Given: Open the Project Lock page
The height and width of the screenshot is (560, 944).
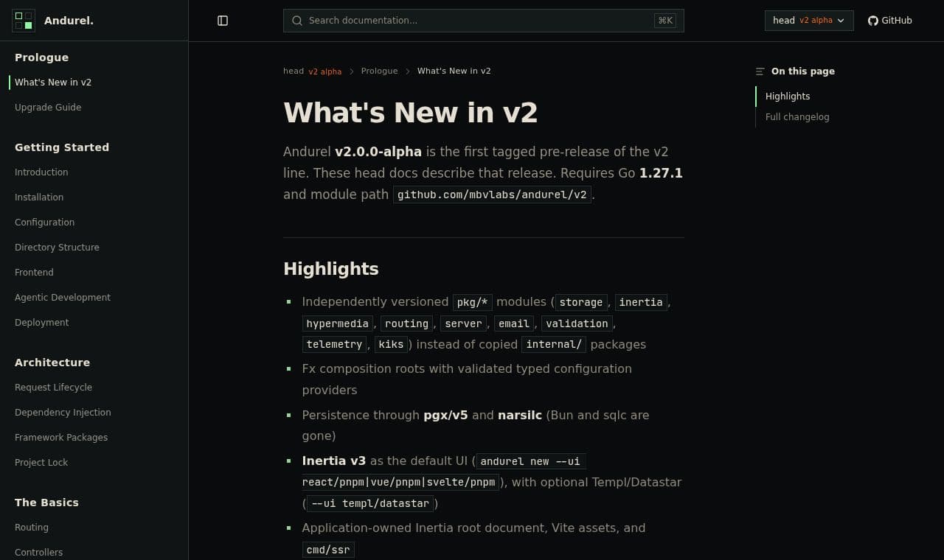Looking at the screenshot, I should point(41,463).
